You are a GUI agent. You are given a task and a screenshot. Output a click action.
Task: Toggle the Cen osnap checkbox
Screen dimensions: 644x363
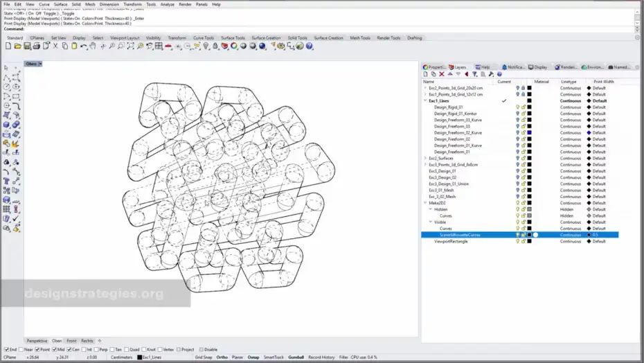[69, 349]
